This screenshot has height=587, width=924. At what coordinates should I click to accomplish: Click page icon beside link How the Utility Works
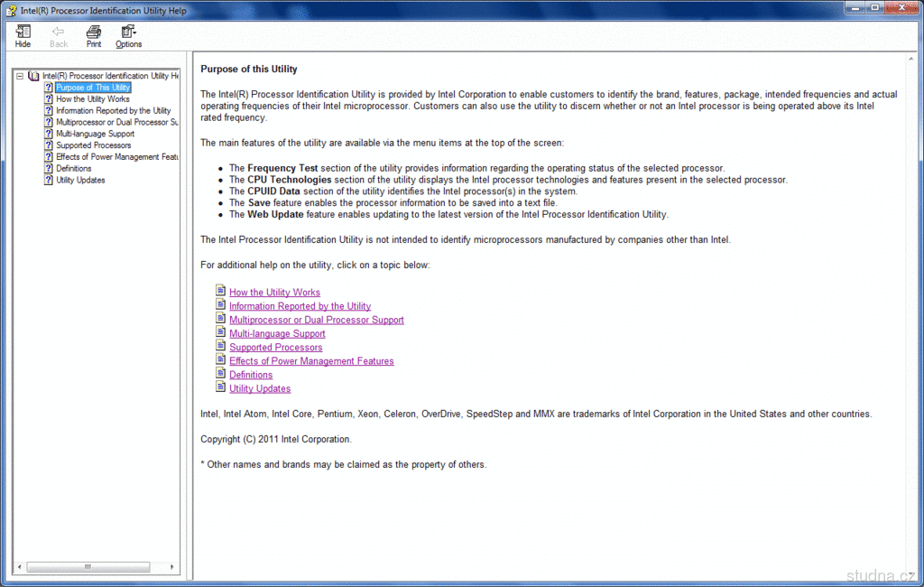[220, 290]
